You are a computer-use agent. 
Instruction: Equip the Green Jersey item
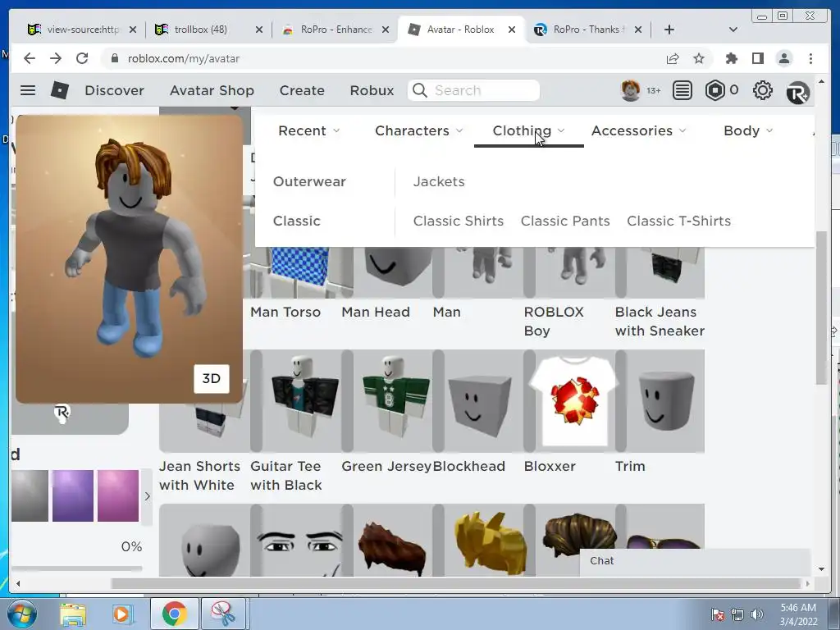click(x=393, y=402)
